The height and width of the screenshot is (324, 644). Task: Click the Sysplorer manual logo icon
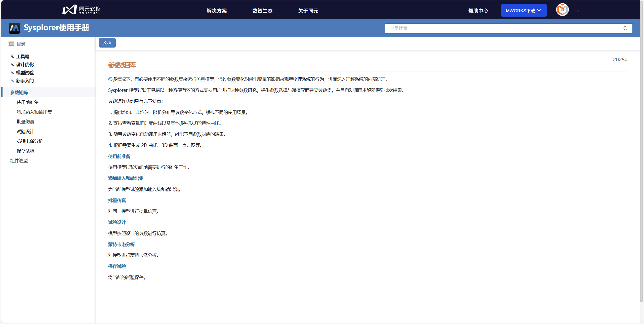(x=14, y=28)
